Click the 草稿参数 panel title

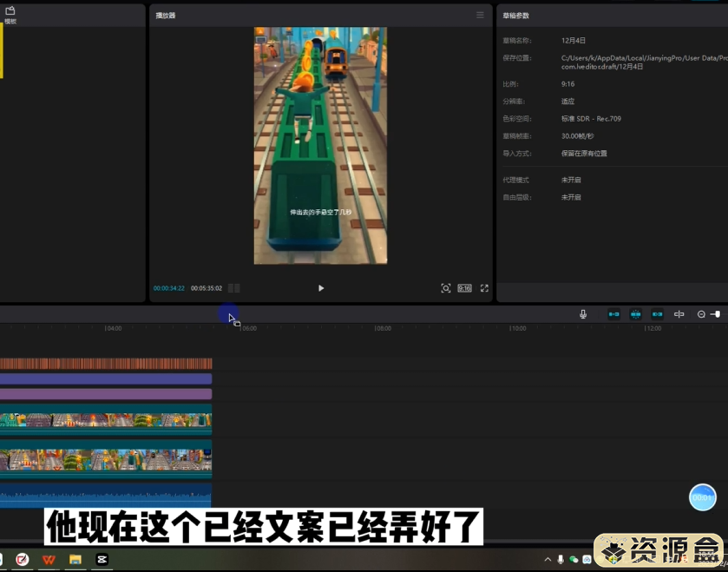point(515,16)
